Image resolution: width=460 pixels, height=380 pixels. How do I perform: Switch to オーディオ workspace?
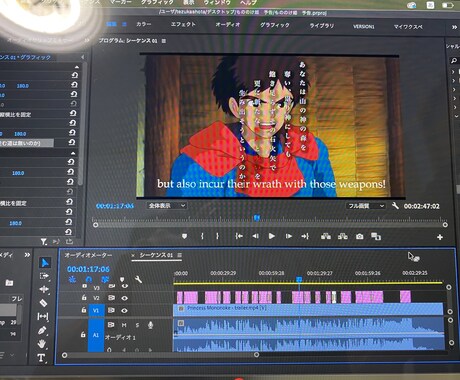[x=228, y=25]
